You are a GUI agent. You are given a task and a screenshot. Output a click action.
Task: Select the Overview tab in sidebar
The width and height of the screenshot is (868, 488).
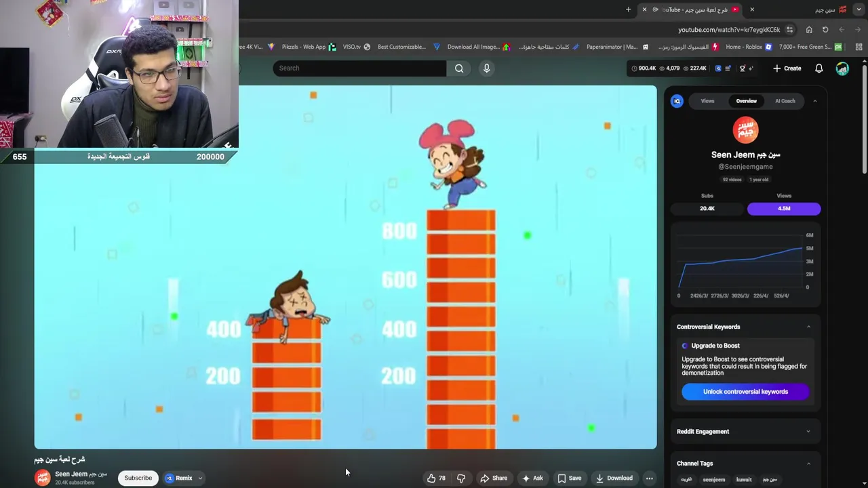pyautogui.click(x=746, y=101)
